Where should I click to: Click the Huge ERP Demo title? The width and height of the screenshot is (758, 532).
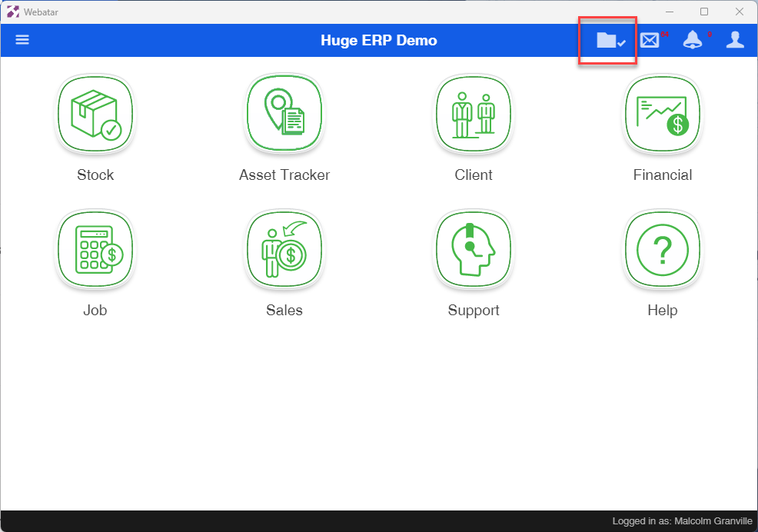(378, 40)
